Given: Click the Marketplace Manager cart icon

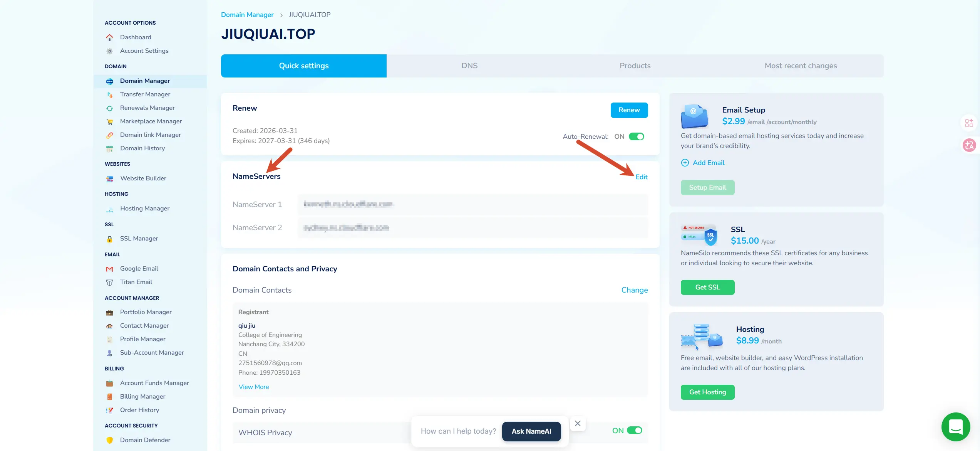Looking at the screenshot, I should point(110,122).
